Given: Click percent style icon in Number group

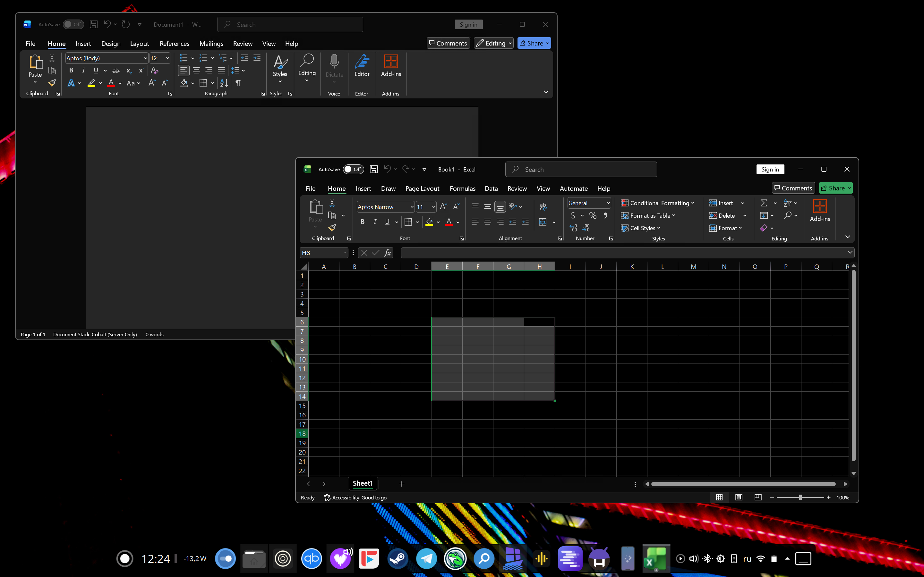Looking at the screenshot, I should [x=593, y=216].
